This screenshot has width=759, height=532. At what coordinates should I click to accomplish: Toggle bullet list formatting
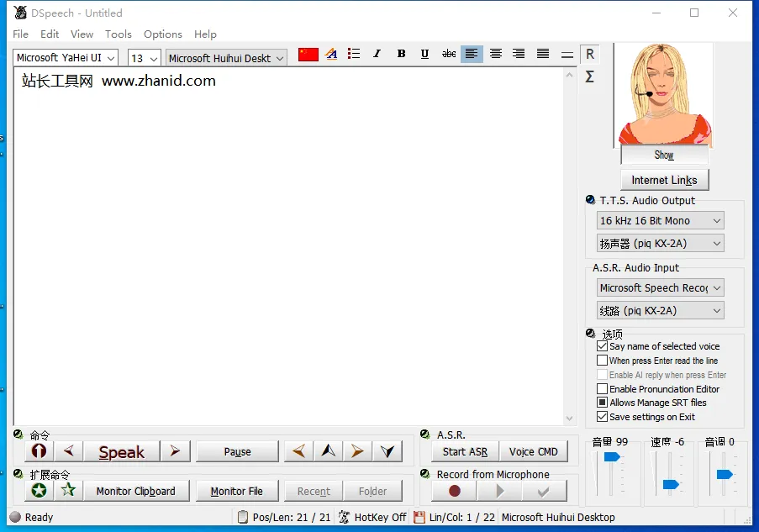(354, 54)
